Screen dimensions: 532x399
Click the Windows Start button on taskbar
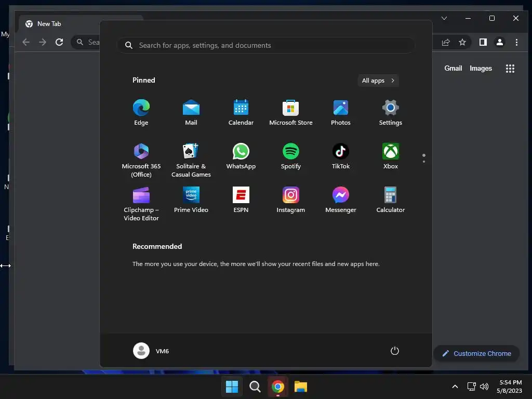[x=232, y=387]
